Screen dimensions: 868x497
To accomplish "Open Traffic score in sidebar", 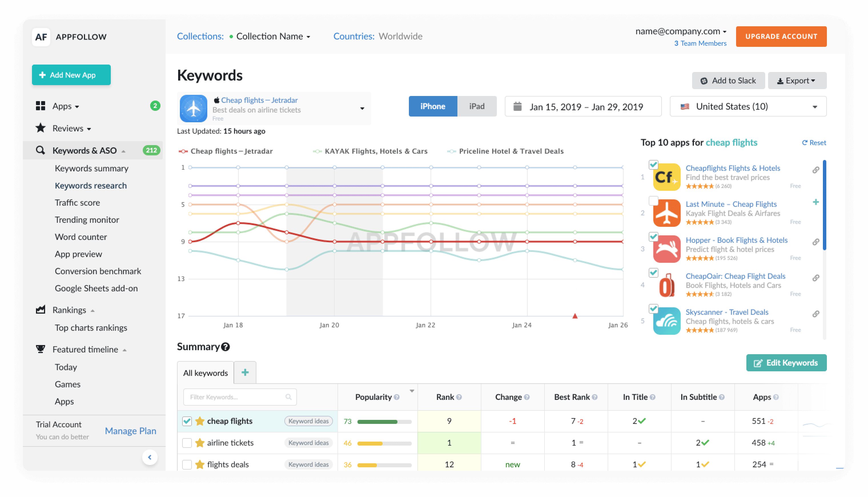I will click(77, 203).
